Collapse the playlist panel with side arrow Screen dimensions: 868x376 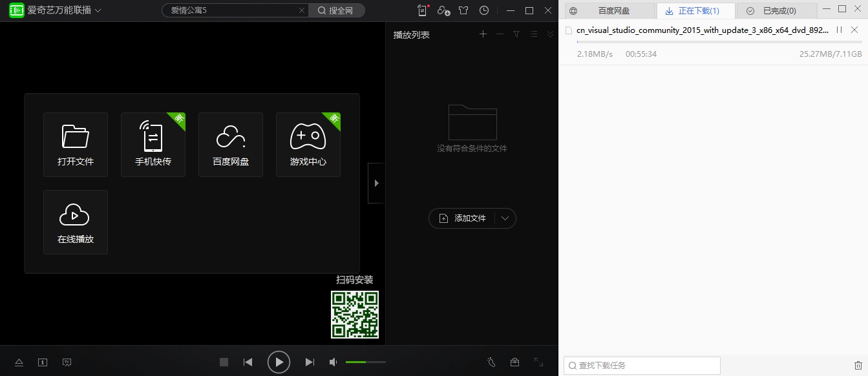click(376, 183)
